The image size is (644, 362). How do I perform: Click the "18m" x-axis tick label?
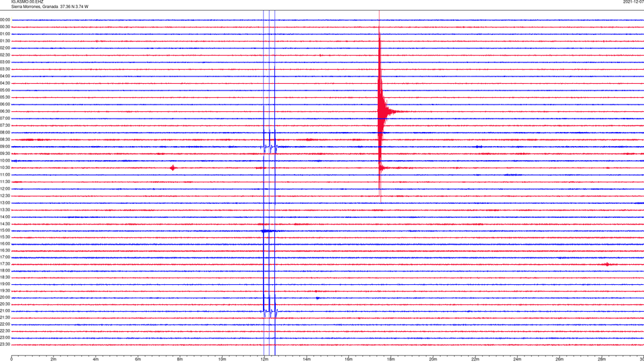coord(391,359)
